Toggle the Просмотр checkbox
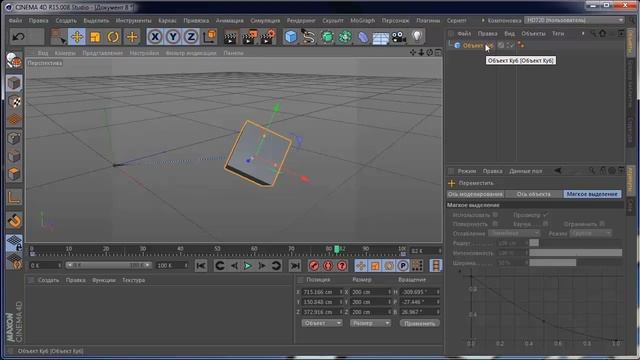Viewport: 640px width, 360px height. pos(545,215)
